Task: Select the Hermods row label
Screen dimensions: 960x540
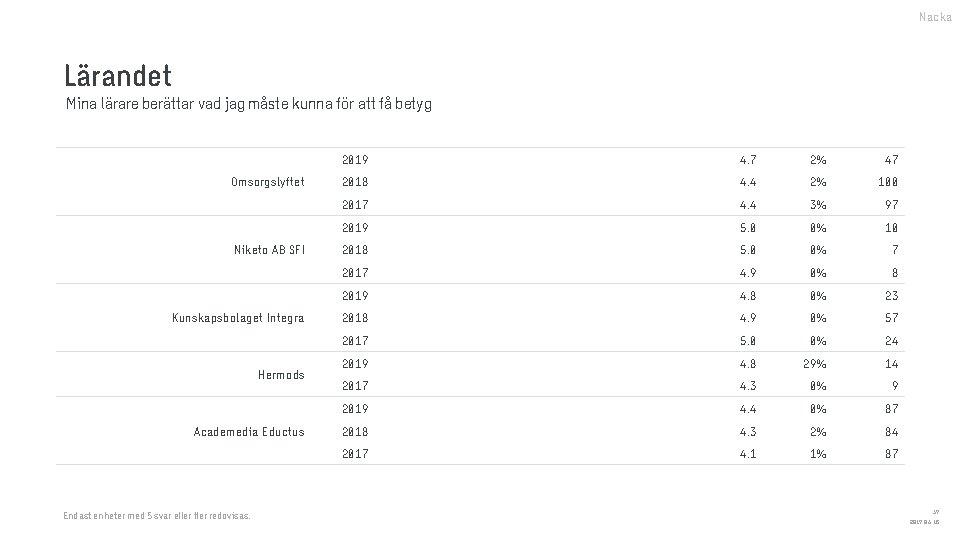Action: point(281,375)
